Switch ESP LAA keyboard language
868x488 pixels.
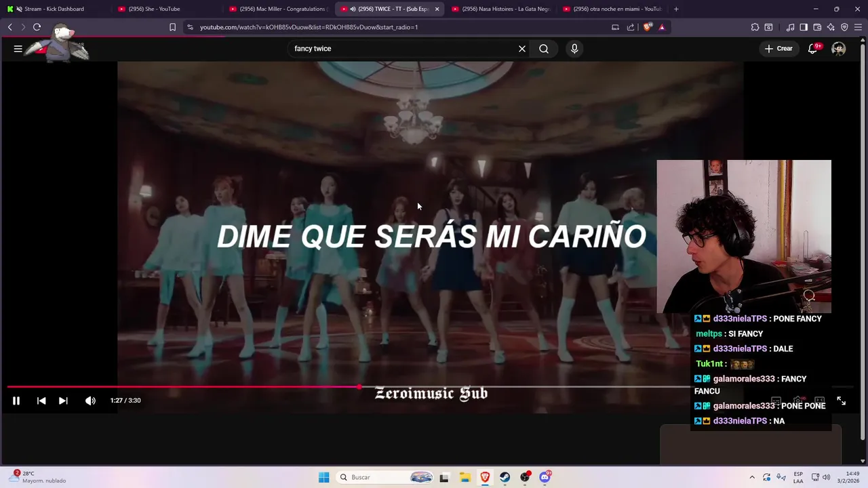pyautogui.click(x=799, y=477)
